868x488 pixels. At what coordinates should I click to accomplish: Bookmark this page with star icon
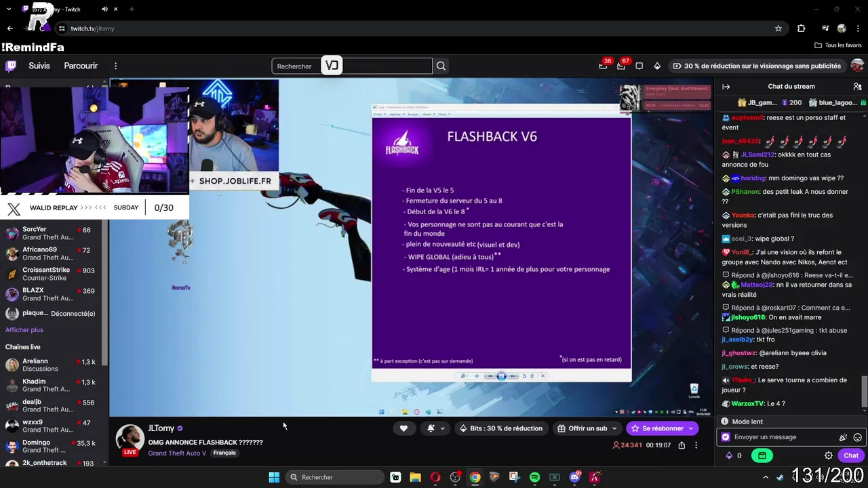point(778,28)
